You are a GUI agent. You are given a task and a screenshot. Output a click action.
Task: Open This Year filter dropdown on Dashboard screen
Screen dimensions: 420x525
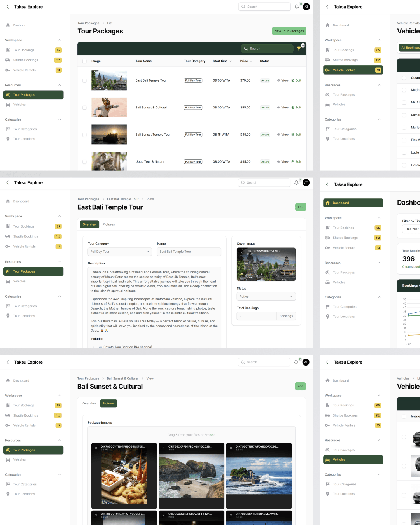[411, 229]
